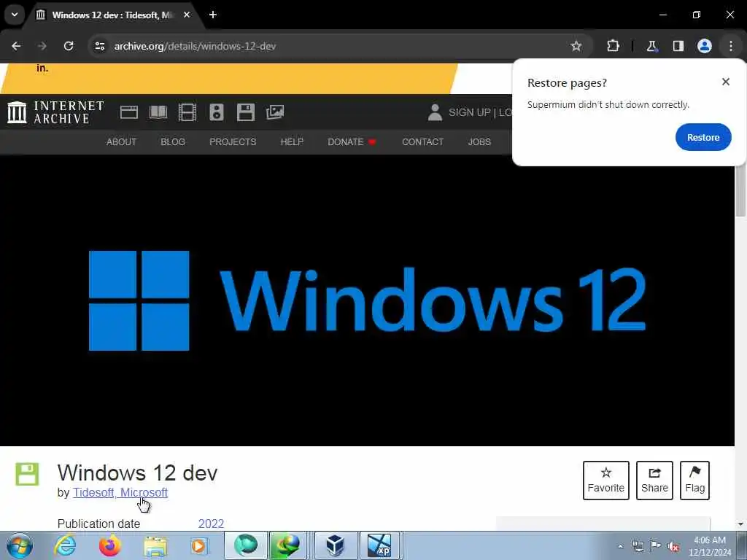Open the Images icon
Image resolution: width=747 pixels, height=560 pixels.
[275, 112]
